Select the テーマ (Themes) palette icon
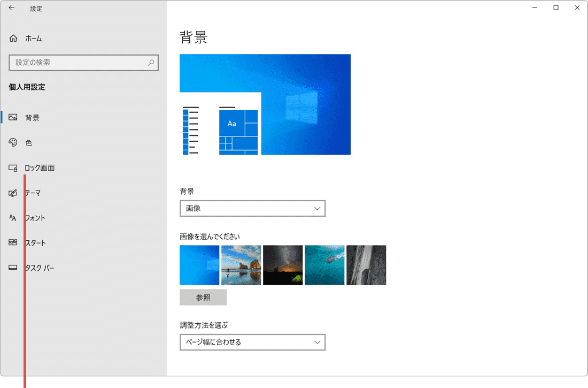Viewport: 588px width, 388px height. (13, 193)
